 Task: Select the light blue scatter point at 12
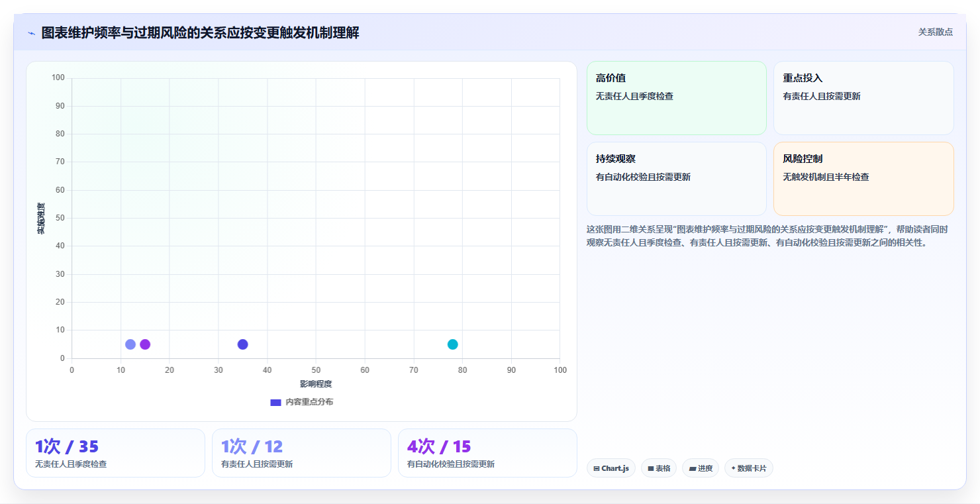tap(130, 344)
